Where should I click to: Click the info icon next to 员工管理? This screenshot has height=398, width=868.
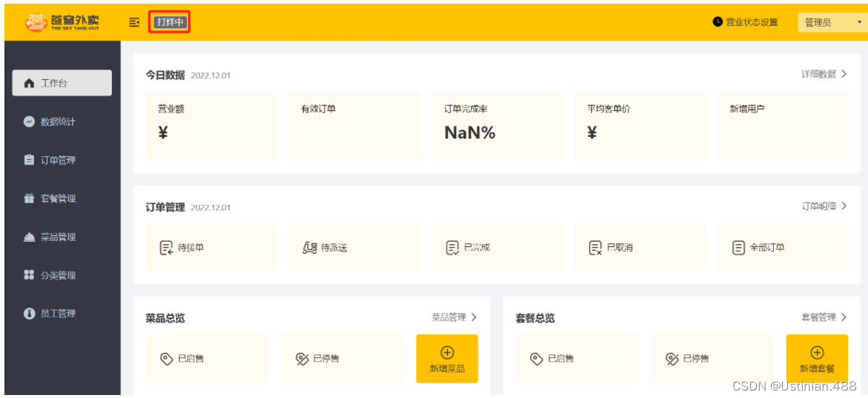pyautogui.click(x=30, y=314)
